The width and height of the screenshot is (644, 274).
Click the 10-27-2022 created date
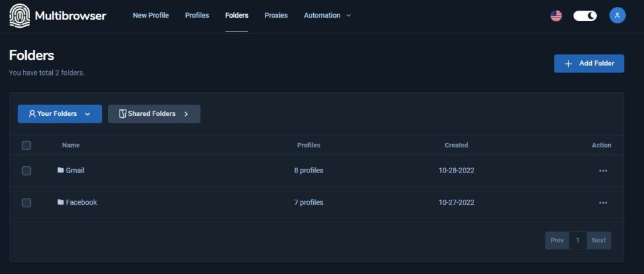[x=457, y=202]
